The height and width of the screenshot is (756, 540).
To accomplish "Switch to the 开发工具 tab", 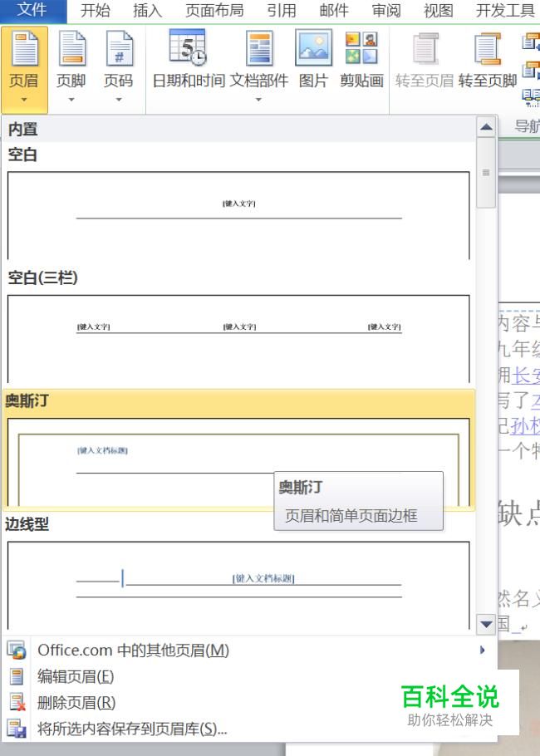I will click(505, 11).
